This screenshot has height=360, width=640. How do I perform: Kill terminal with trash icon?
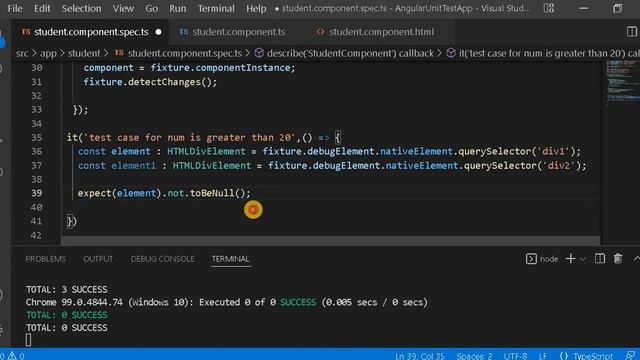[x=618, y=258]
